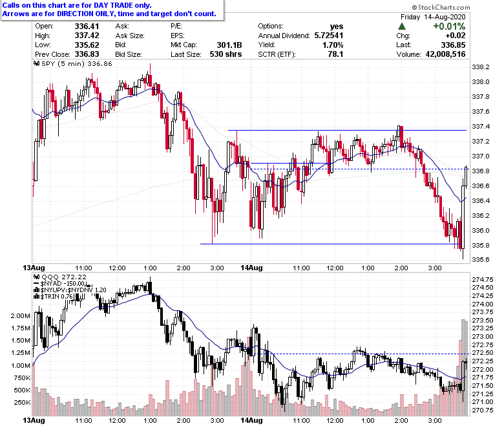The height and width of the screenshot is (426, 504).
Task: Click the '$TRIN 0.76' legend entry
Action: click(57, 297)
